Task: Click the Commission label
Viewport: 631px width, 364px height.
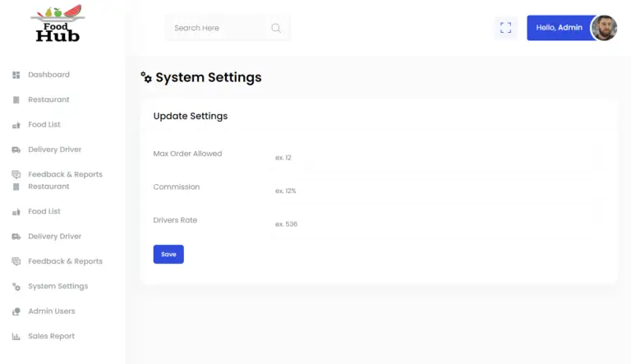Action: tap(177, 187)
